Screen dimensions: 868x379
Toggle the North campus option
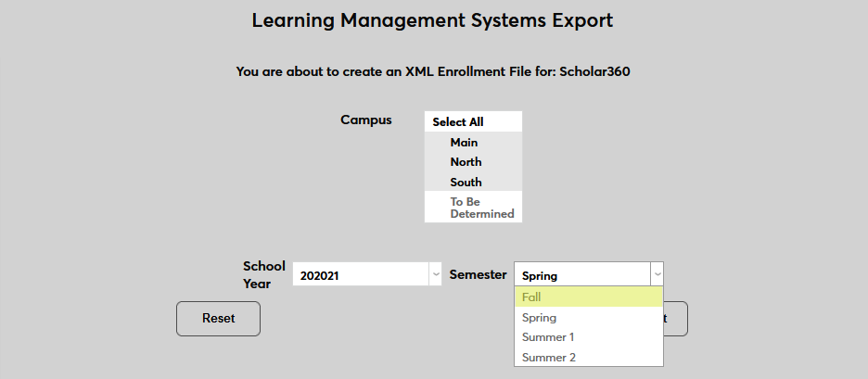(x=473, y=162)
